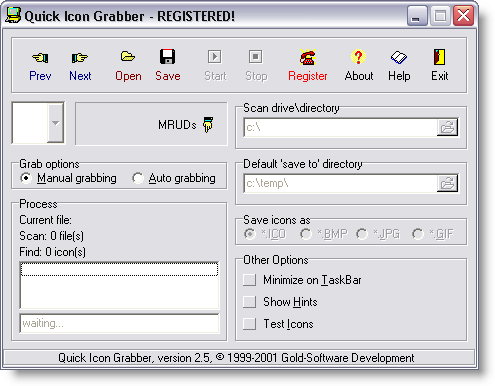
Task: Browse folder button for Default 'save to' directory
Action: pyautogui.click(x=447, y=183)
